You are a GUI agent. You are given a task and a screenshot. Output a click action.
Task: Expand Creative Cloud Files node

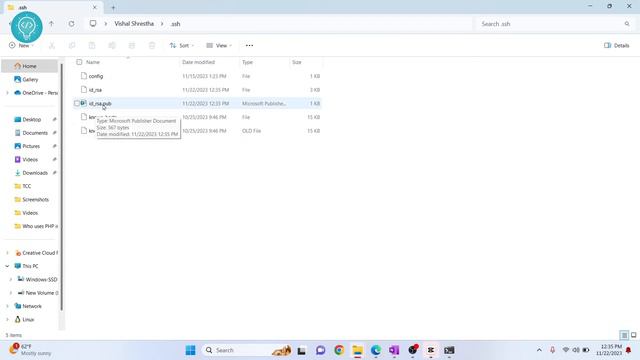(7, 253)
